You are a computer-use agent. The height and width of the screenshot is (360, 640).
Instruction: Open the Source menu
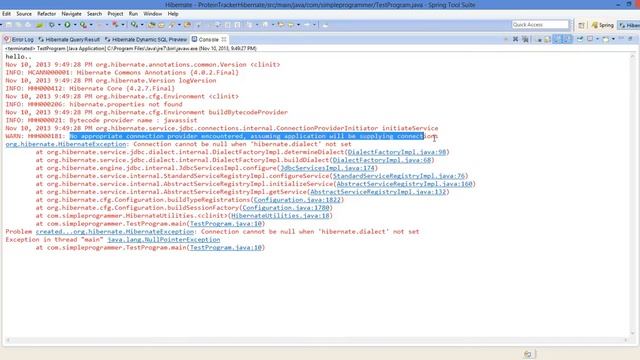click(24, 14)
